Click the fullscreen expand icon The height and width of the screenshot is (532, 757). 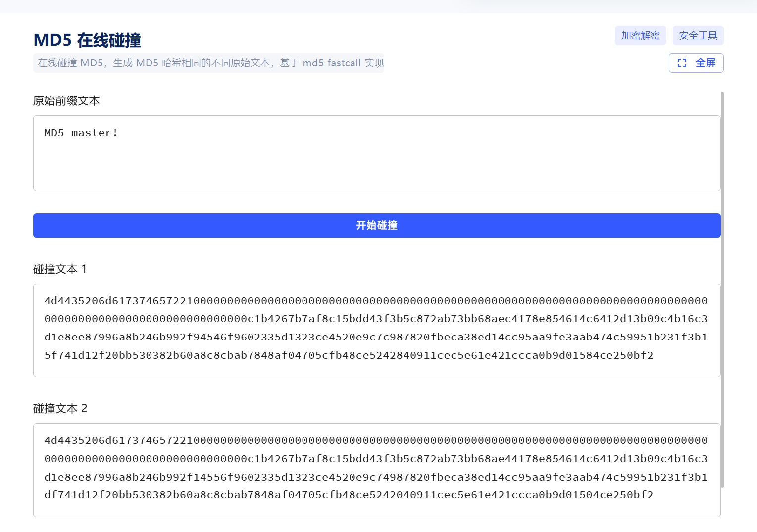(682, 63)
